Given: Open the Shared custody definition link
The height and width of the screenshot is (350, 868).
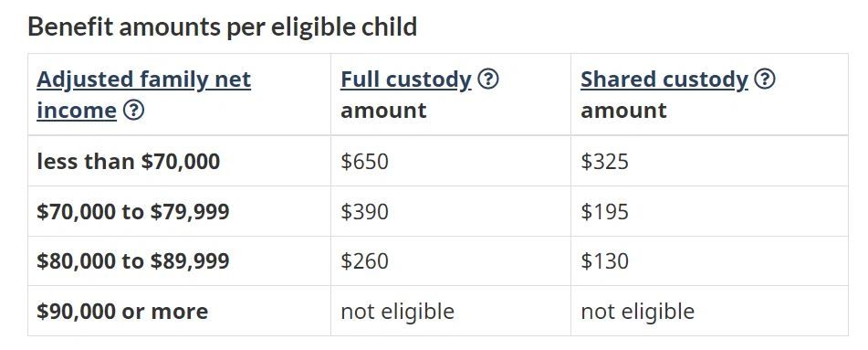Looking at the screenshot, I should click(x=664, y=80).
